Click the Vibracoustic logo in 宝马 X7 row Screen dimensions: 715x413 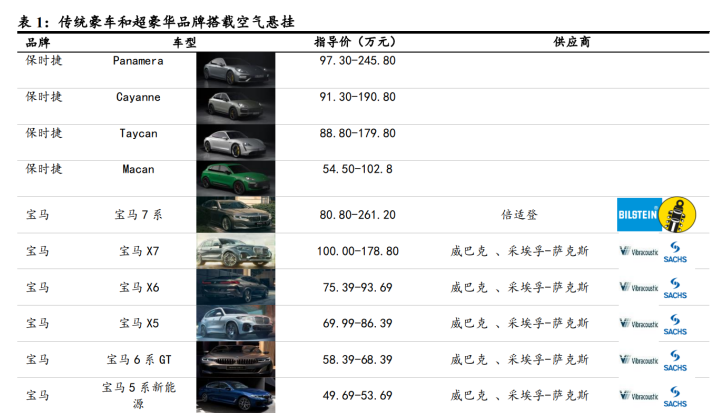(x=639, y=251)
